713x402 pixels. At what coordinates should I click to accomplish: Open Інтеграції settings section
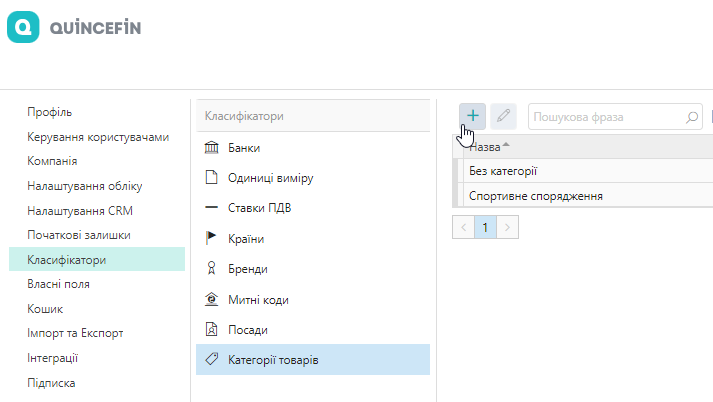pyautogui.click(x=53, y=357)
